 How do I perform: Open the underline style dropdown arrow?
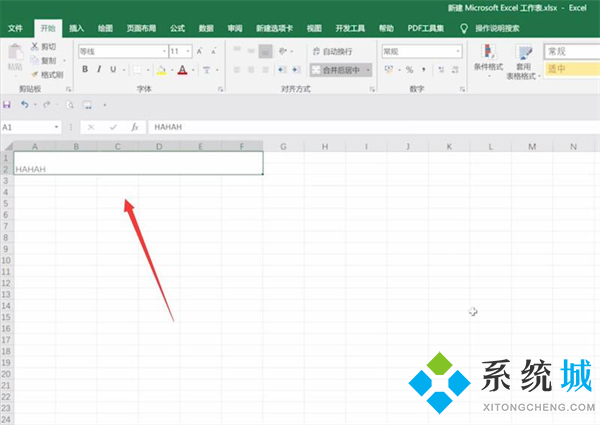(124, 70)
